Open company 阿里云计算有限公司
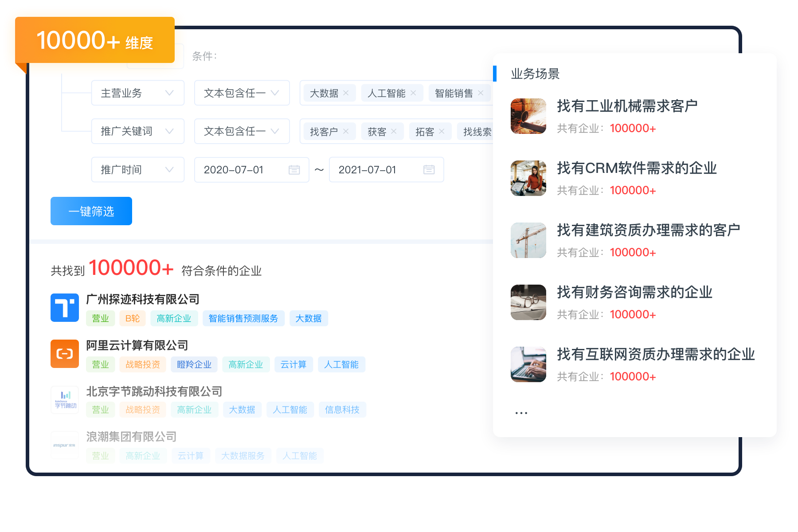 coord(137,346)
